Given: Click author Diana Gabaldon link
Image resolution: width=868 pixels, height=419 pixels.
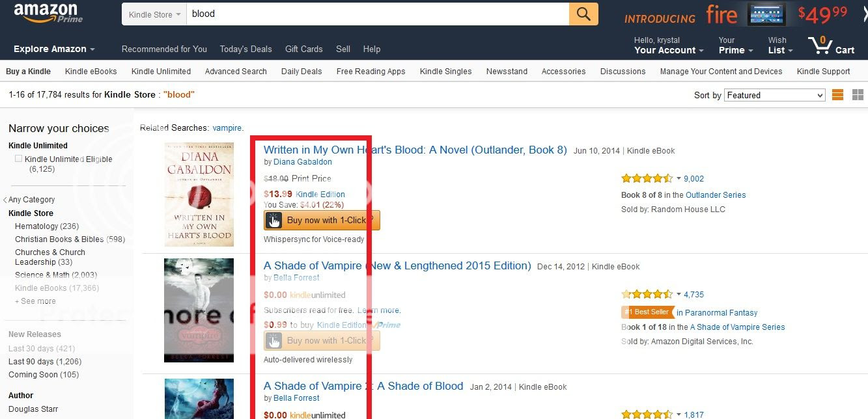Looking at the screenshot, I should tap(303, 162).
